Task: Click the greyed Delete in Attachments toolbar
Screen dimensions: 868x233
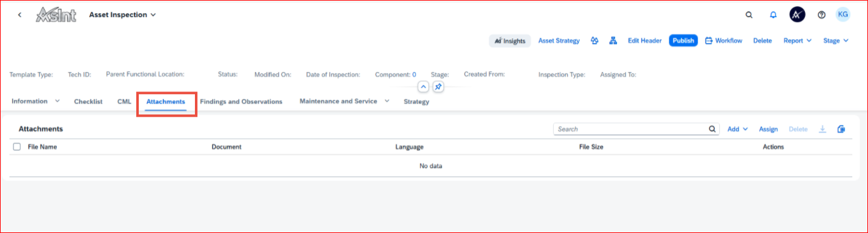Action: [x=798, y=129]
